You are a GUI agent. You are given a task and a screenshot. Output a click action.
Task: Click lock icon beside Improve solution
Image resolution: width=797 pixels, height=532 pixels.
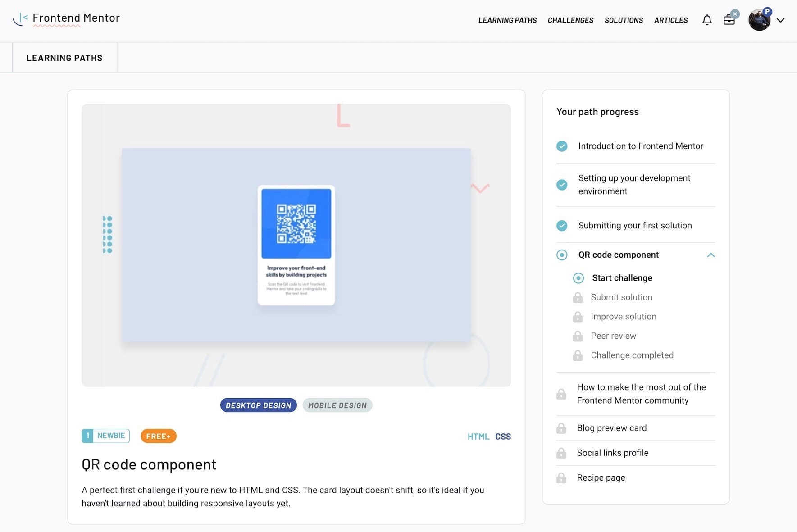pyautogui.click(x=578, y=317)
